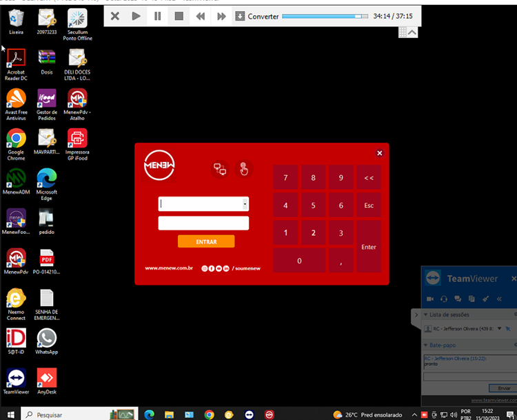Tap keypad digit 0

click(x=299, y=261)
